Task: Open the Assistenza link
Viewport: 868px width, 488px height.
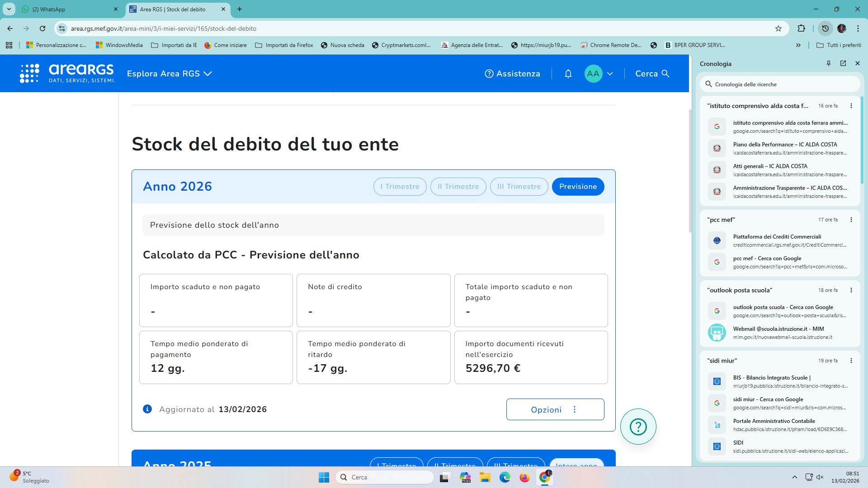Action: (512, 74)
